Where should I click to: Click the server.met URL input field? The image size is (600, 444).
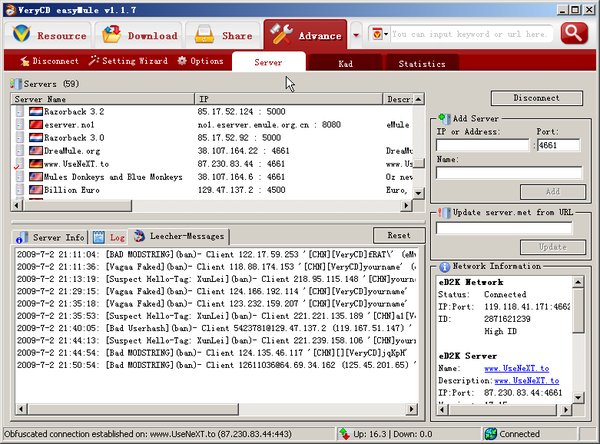coord(504,228)
